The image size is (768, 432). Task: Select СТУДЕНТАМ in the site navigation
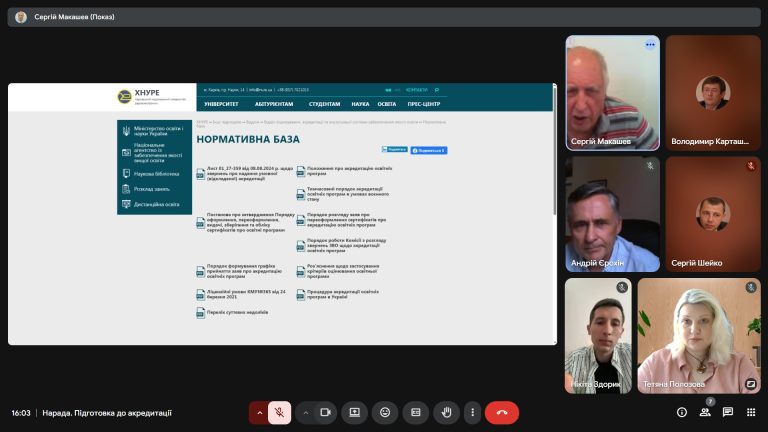pyautogui.click(x=324, y=103)
